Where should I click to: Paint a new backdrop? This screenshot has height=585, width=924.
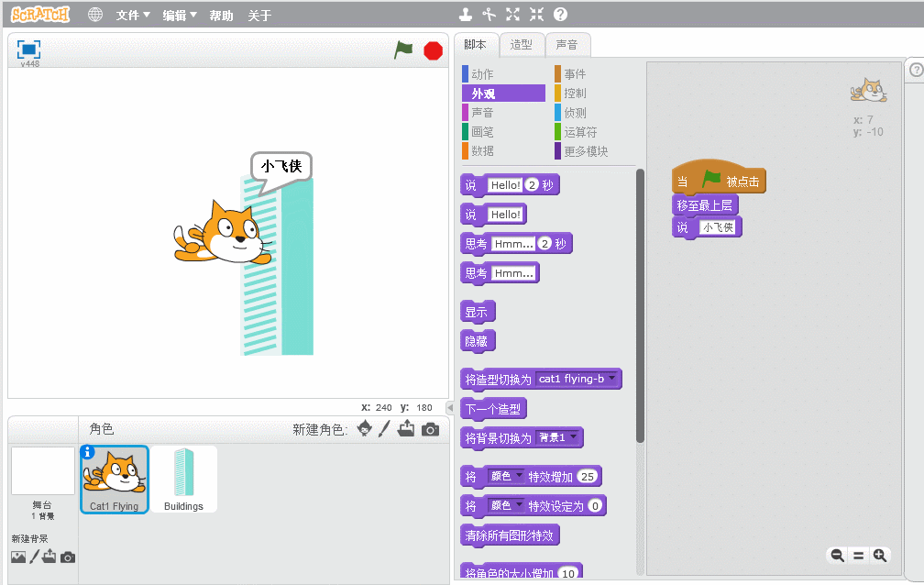pyautogui.click(x=35, y=557)
